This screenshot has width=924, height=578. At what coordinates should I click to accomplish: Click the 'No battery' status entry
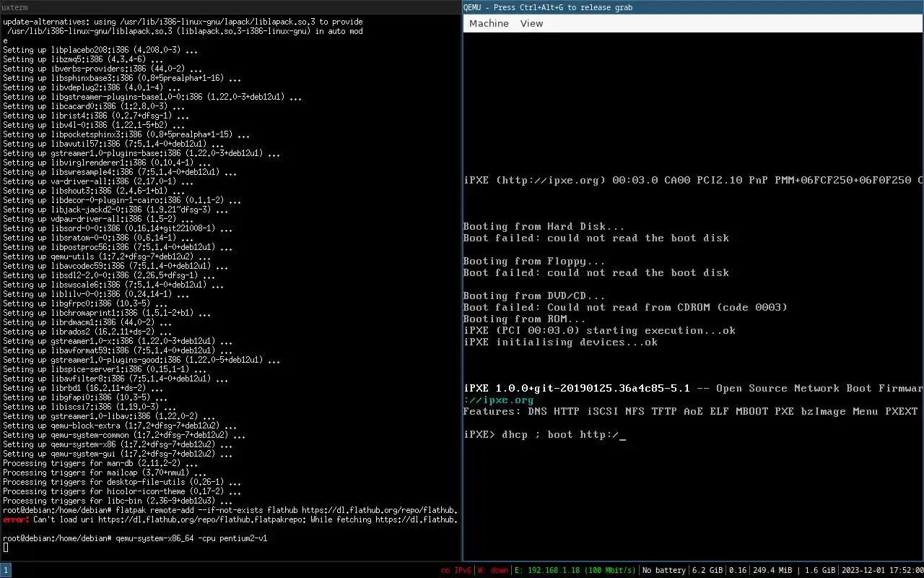click(x=663, y=570)
